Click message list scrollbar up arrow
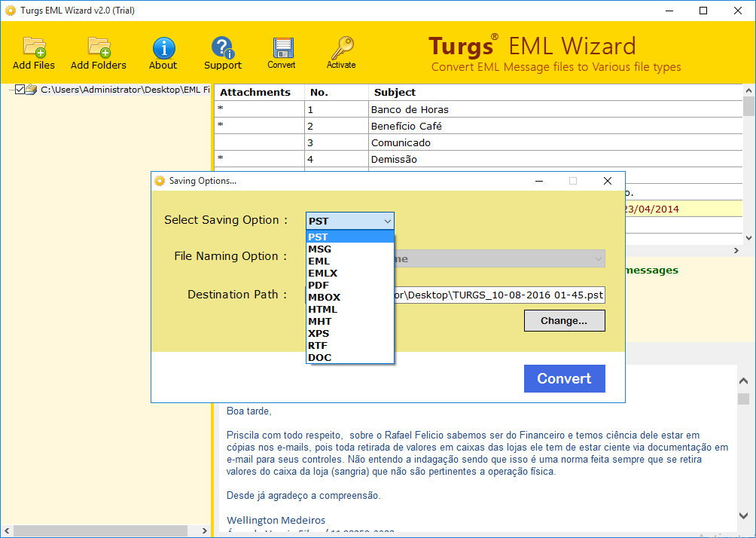This screenshot has height=538, width=756. click(x=748, y=90)
